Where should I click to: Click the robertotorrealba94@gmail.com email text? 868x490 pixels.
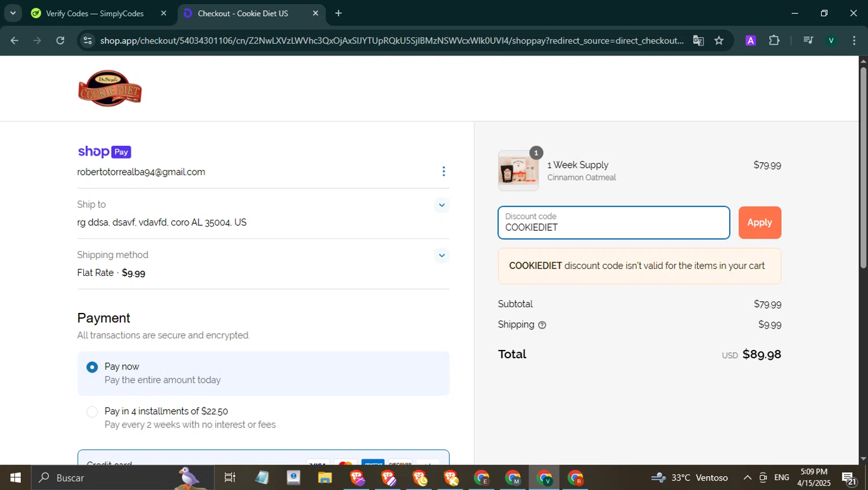(141, 172)
